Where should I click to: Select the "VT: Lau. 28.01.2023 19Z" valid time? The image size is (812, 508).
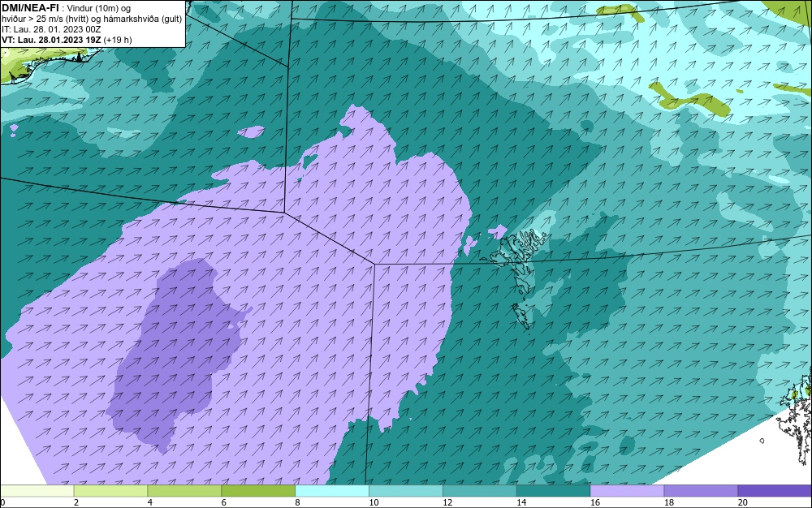[x=51, y=40]
